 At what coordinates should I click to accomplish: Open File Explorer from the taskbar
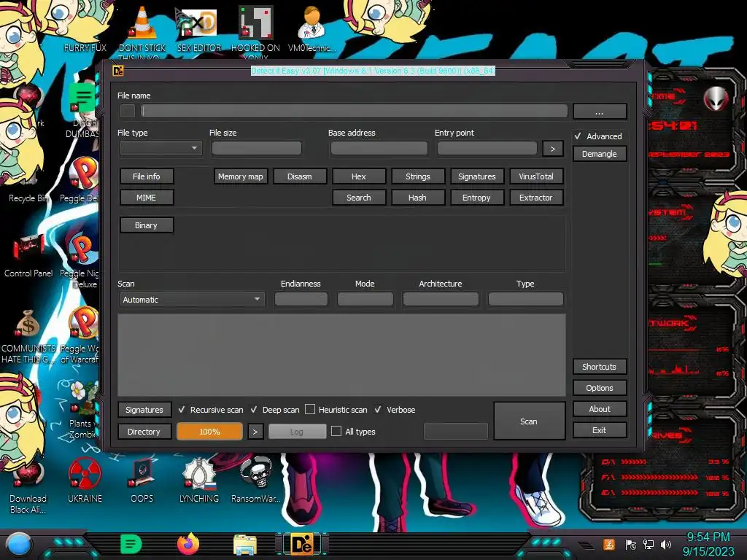tap(245, 545)
